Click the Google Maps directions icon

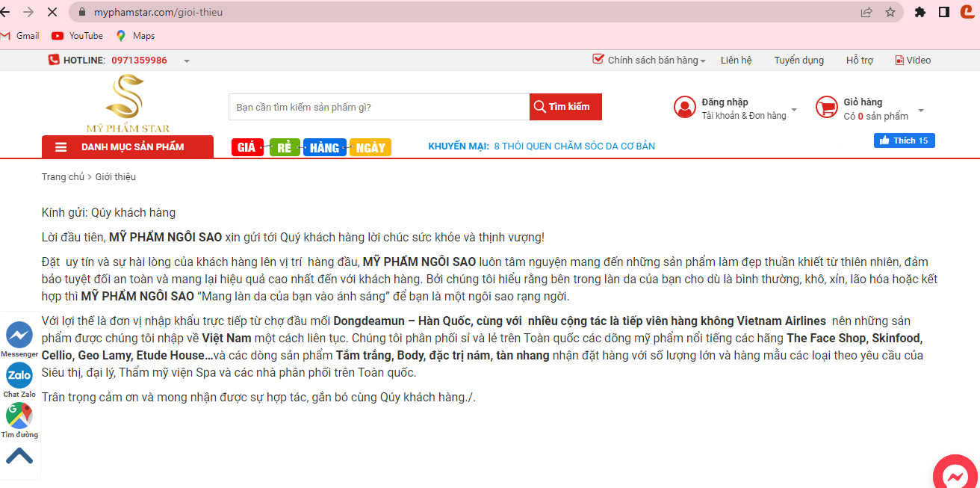point(19,416)
